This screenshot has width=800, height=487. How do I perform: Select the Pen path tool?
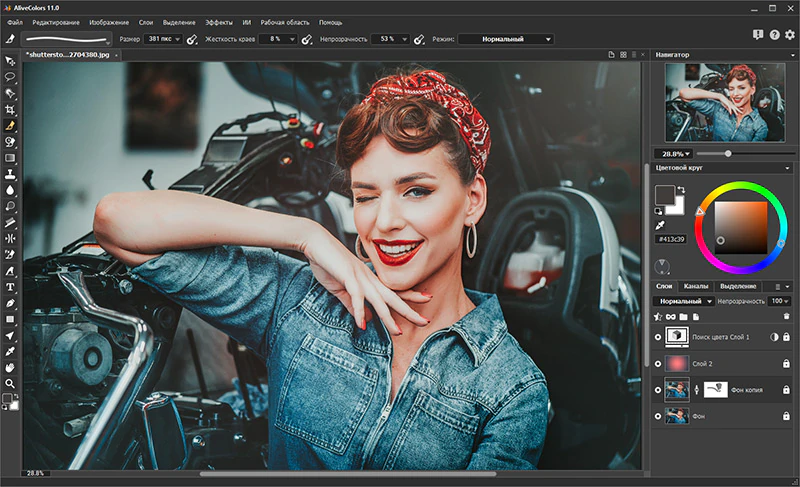[10, 303]
